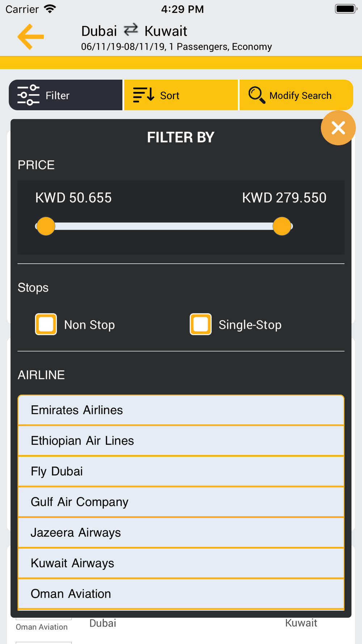This screenshot has height=644, width=362.
Task: Open the Sort tab
Action: tap(181, 95)
